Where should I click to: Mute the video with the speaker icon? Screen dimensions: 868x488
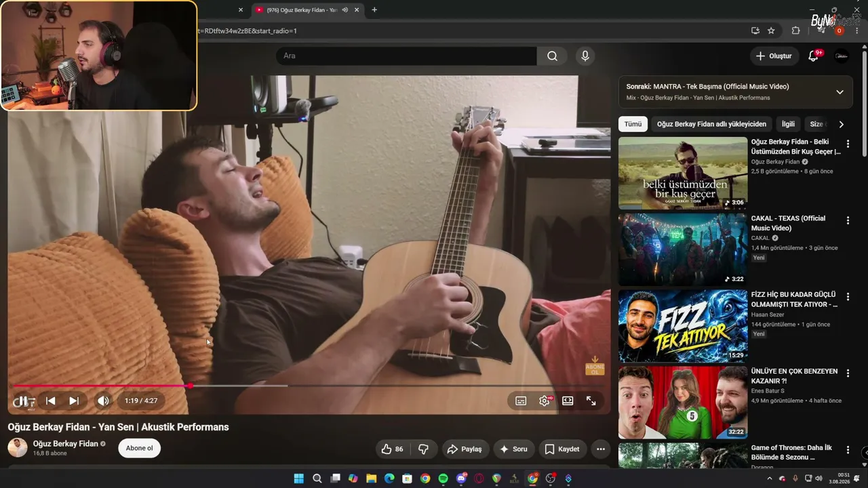103,401
